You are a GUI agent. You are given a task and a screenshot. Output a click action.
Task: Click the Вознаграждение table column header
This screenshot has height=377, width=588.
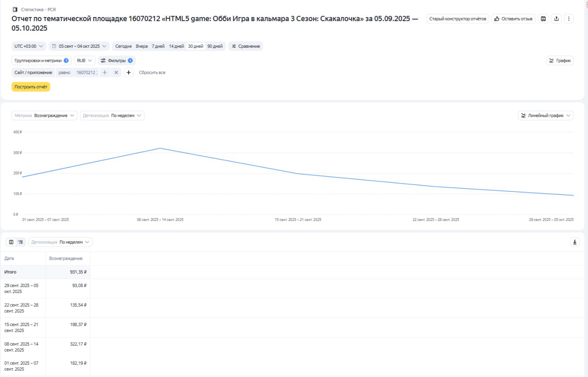pyautogui.click(x=66, y=259)
